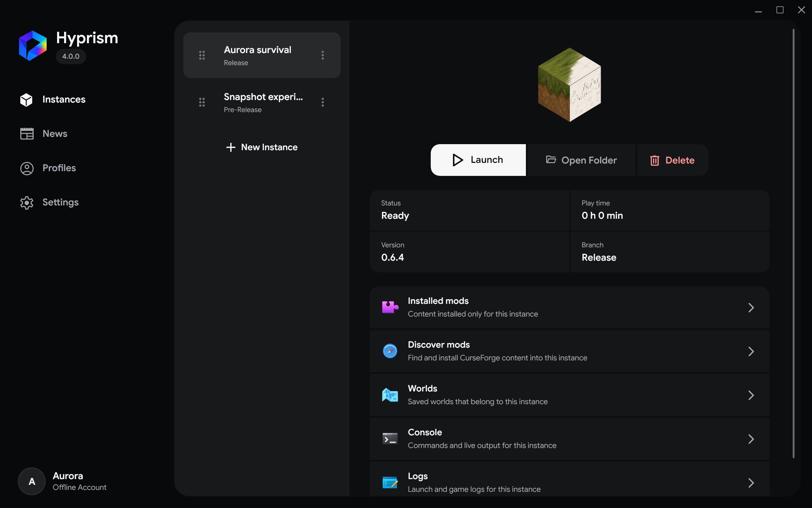The height and width of the screenshot is (508, 812).
Task: Delete this instance text label
Action: point(680,160)
